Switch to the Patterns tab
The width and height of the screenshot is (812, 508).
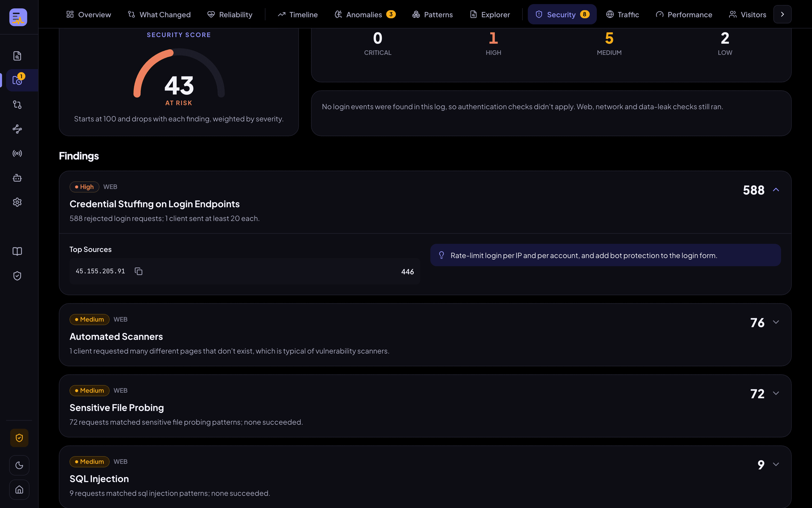432,14
